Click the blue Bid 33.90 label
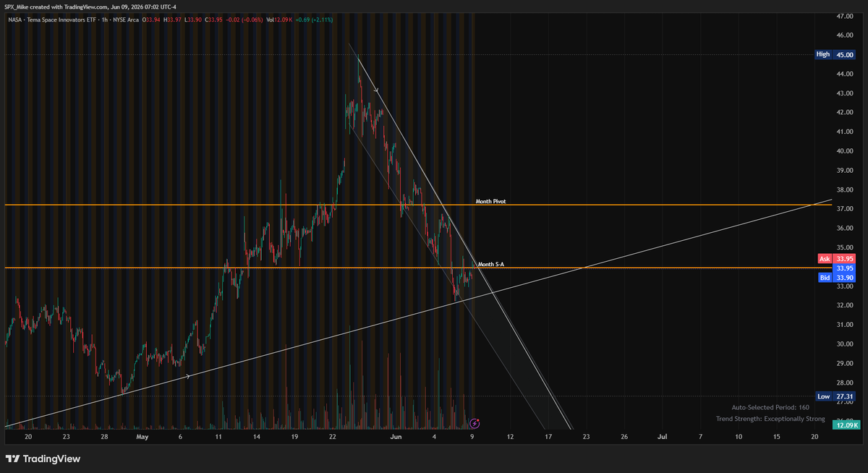 point(837,278)
